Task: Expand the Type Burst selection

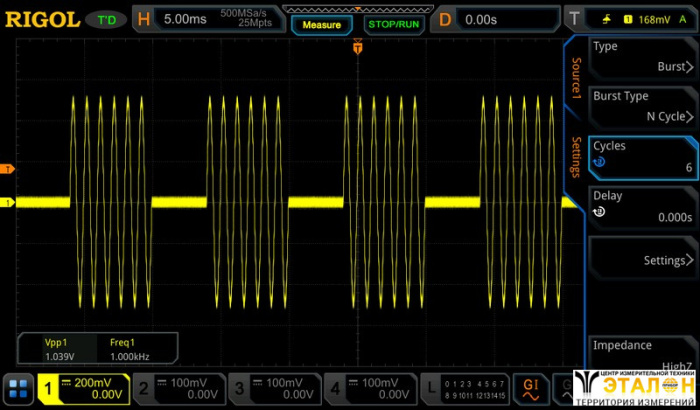Action: click(x=641, y=57)
